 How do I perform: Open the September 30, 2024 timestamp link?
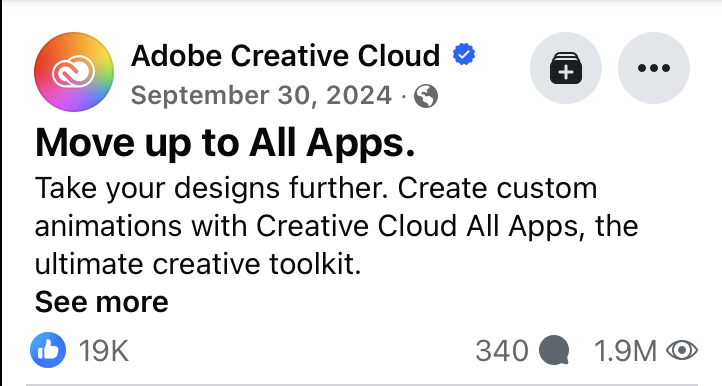click(x=261, y=96)
